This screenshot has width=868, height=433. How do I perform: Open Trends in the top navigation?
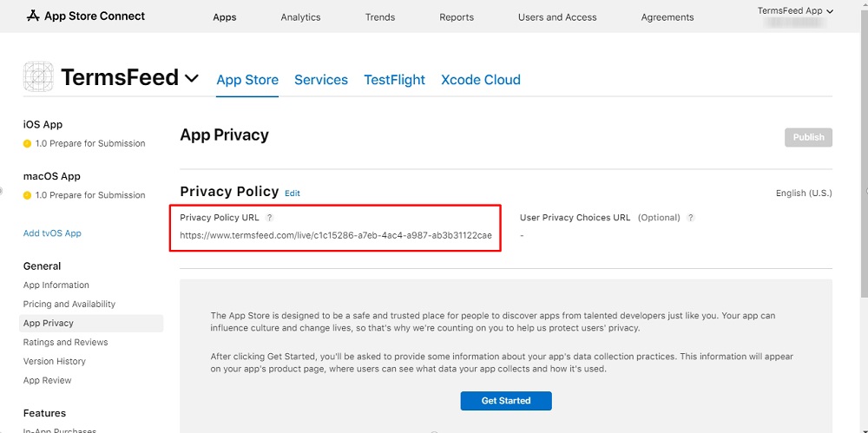pyautogui.click(x=380, y=17)
